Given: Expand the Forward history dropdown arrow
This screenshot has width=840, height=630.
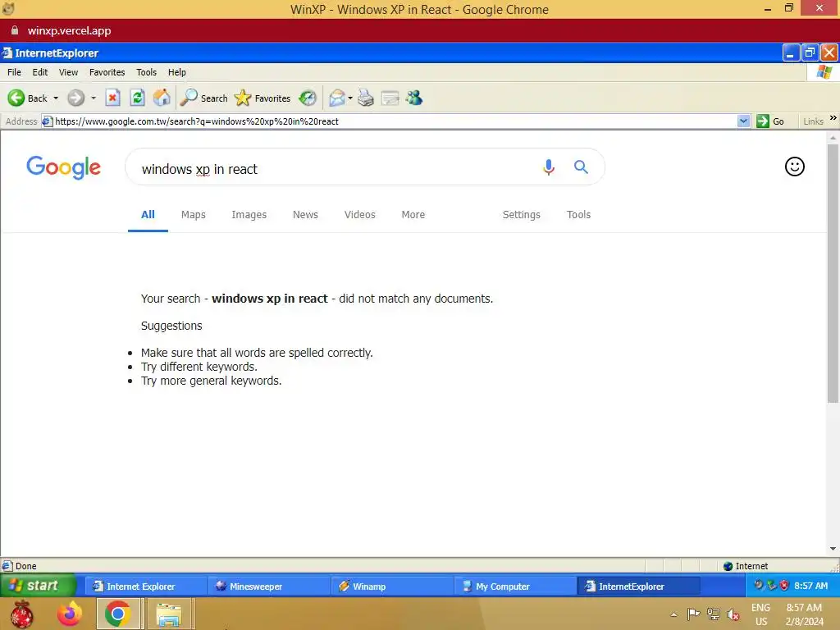Looking at the screenshot, I should coord(94,98).
